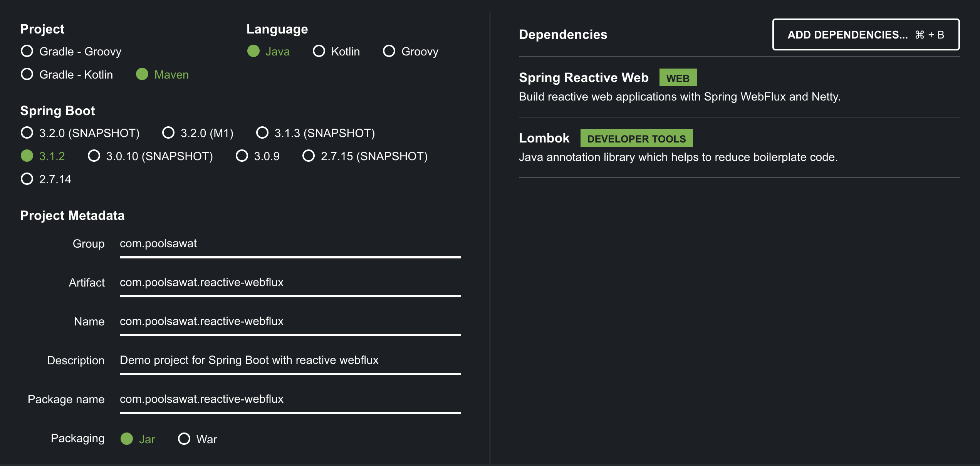Switch packaging to War
The width and height of the screenshot is (980, 466).
(198, 439)
